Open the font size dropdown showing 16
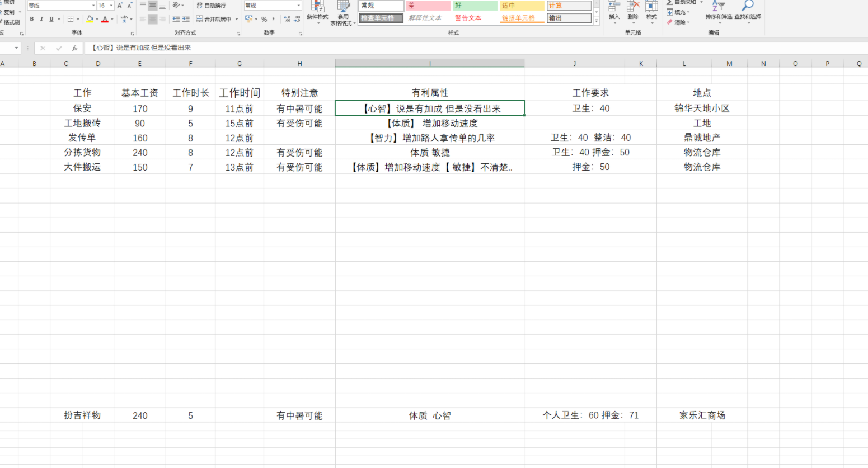 pyautogui.click(x=111, y=6)
